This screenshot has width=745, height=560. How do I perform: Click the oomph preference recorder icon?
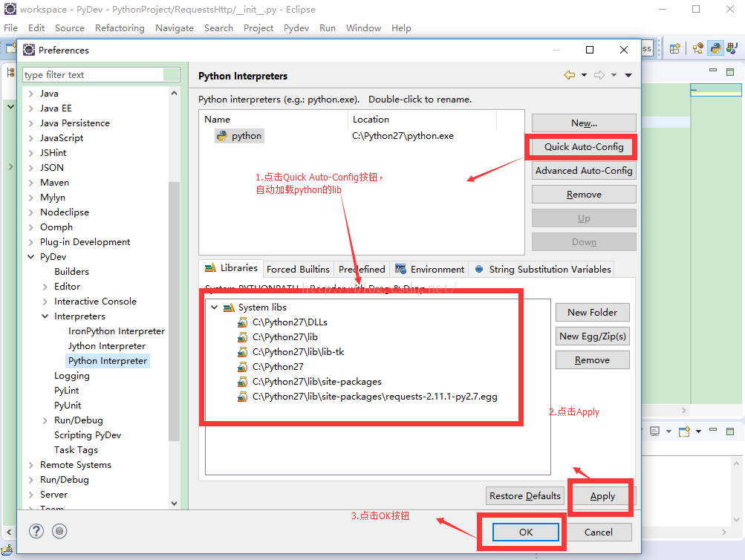[59, 531]
